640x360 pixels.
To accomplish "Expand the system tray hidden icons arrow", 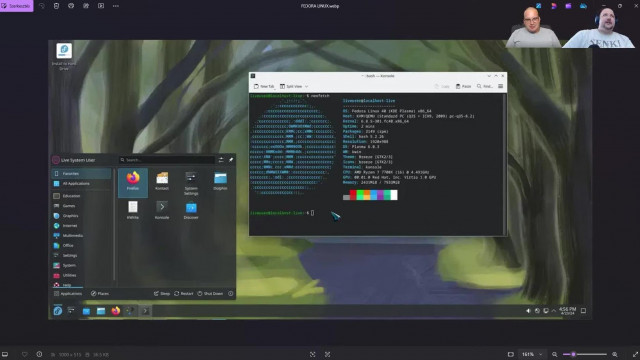I will (x=554, y=311).
